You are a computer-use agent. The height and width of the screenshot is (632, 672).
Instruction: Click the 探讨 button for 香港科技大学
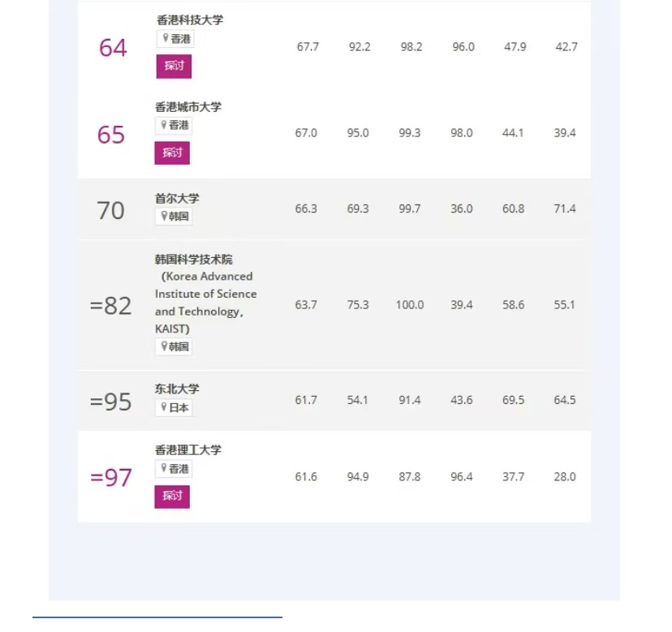point(174,66)
